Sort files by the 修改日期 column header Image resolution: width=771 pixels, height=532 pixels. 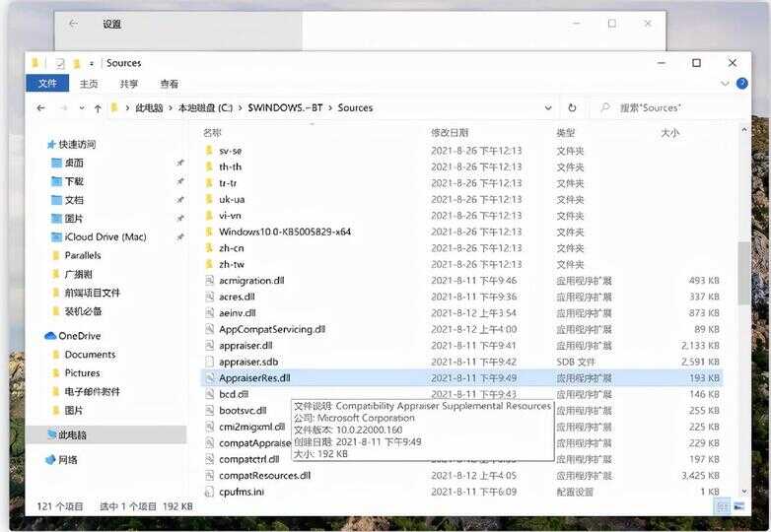(452, 132)
